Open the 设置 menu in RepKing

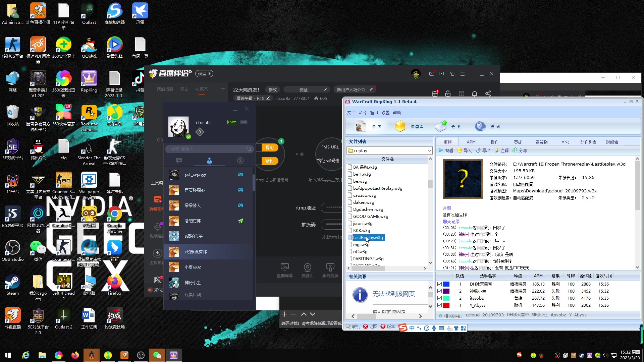pyautogui.click(x=385, y=113)
